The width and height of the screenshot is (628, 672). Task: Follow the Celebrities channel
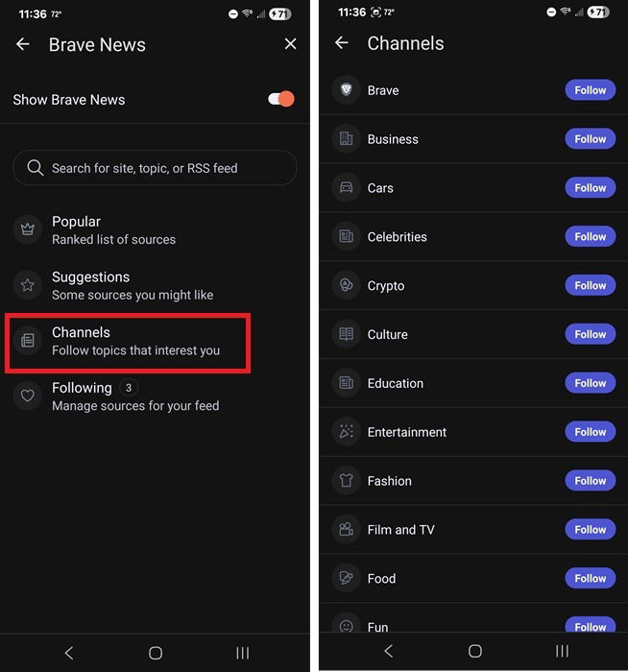(x=590, y=237)
